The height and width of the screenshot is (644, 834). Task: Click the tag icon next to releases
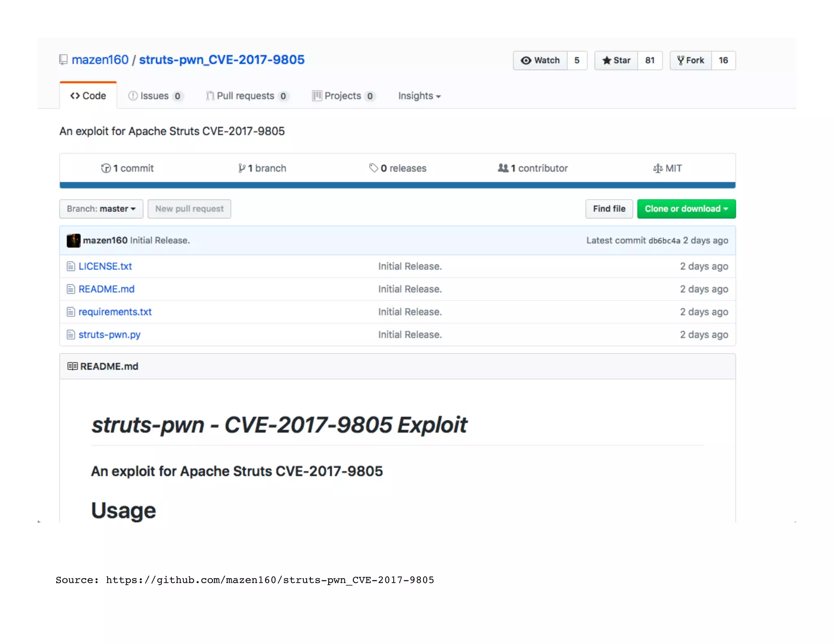[373, 168]
